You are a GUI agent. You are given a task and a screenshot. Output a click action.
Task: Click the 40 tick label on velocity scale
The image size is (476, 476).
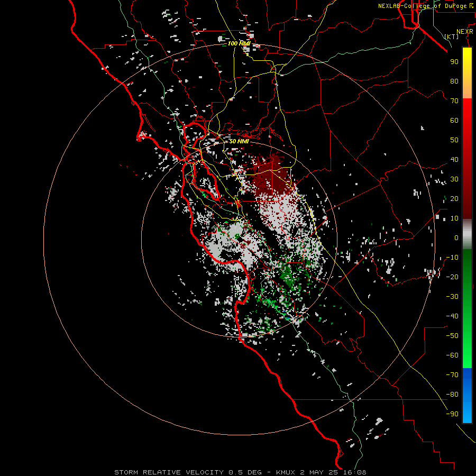click(454, 159)
